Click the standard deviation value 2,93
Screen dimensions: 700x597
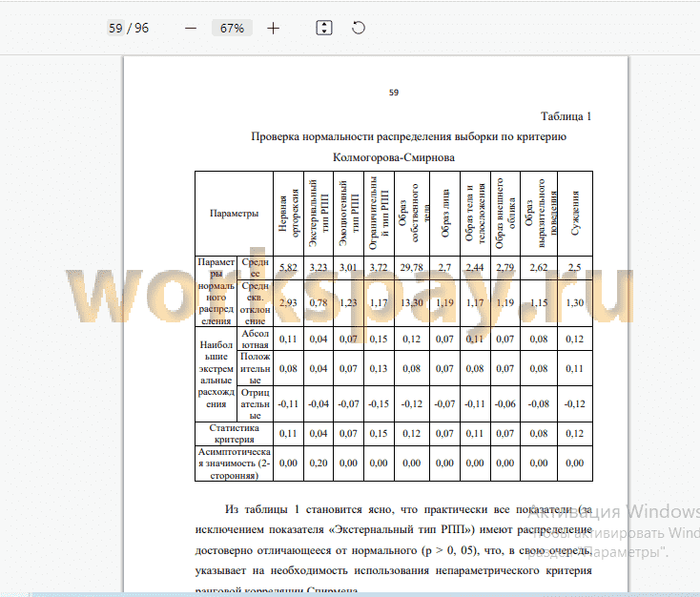(x=288, y=303)
